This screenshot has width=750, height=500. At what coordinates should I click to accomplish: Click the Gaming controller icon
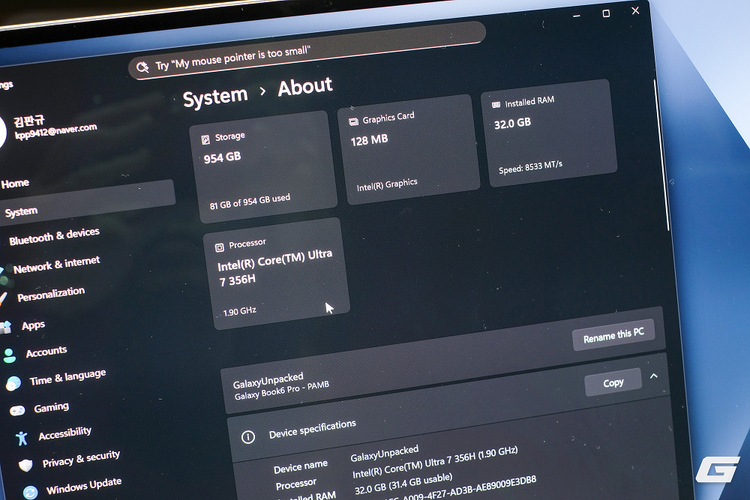tap(17, 410)
